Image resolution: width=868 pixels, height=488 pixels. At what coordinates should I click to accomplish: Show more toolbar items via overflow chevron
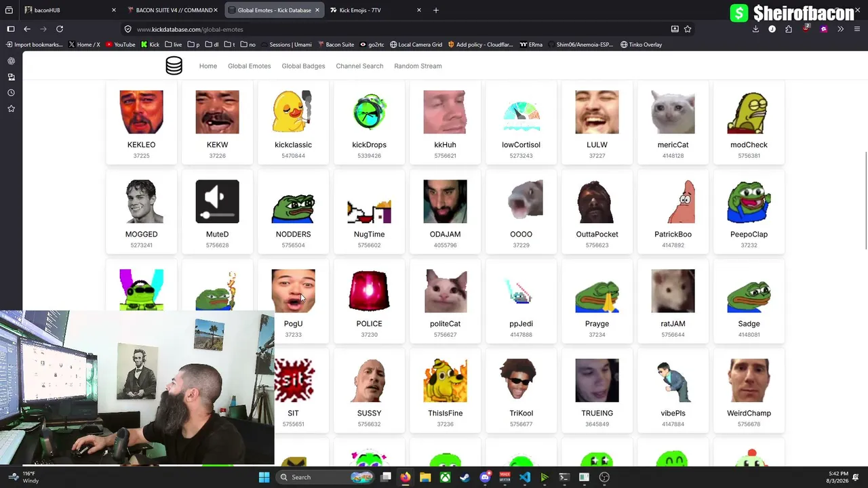(x=840, y=29)
